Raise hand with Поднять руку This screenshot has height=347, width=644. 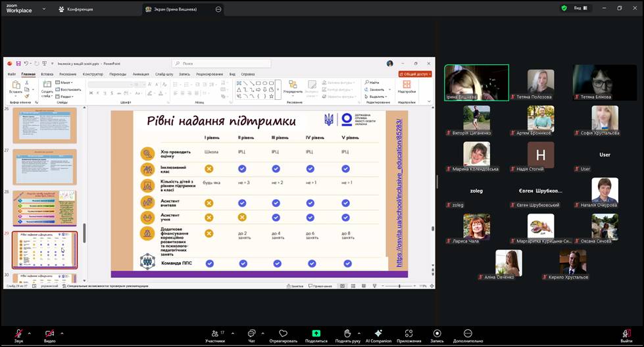click(347, 334)
